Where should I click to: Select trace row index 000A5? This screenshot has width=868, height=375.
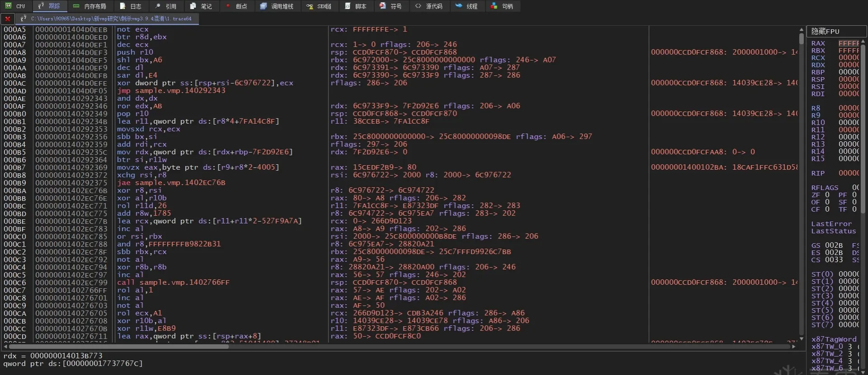pos(15,29)
